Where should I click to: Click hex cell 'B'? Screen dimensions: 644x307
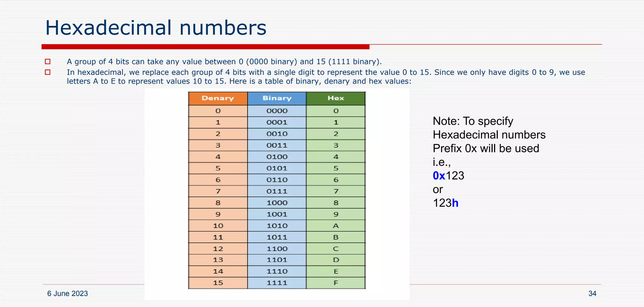(x=336, y=237)
